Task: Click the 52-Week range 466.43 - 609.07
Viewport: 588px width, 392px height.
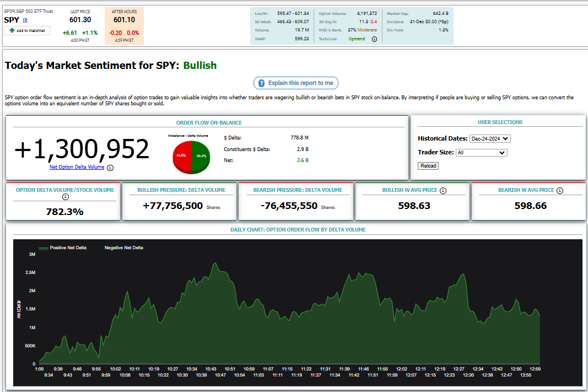Action: pyautogui.click(x=293, y=22)
